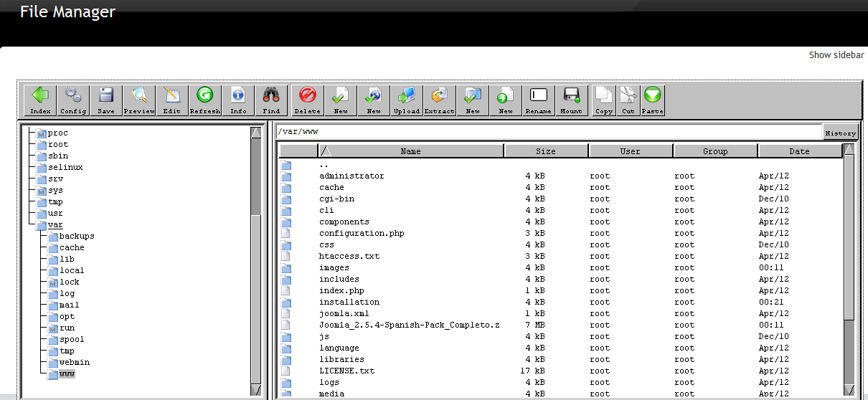The width and height of the screenshot is (868, 400).
Task: Select the Rename toolbar button
Action: (x=538, y=100)
